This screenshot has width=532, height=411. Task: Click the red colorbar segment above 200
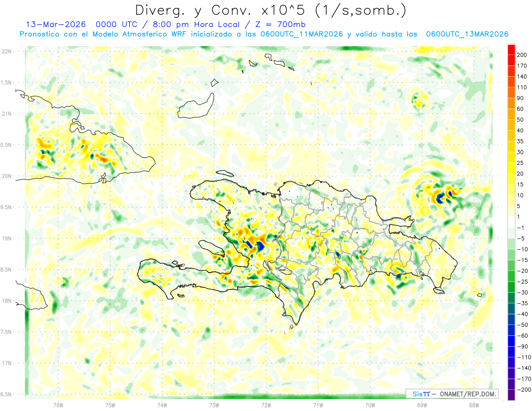(511, 50)
